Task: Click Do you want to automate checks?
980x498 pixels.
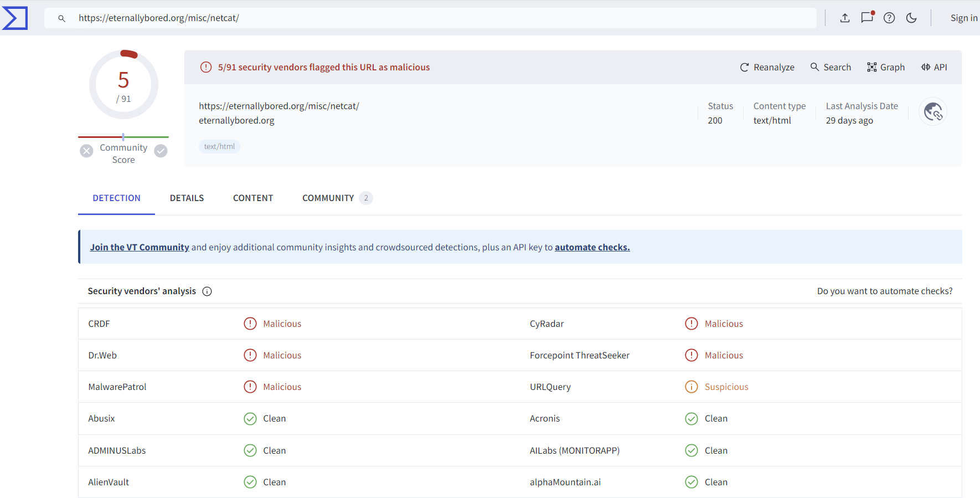Action: tap(885, 291)
